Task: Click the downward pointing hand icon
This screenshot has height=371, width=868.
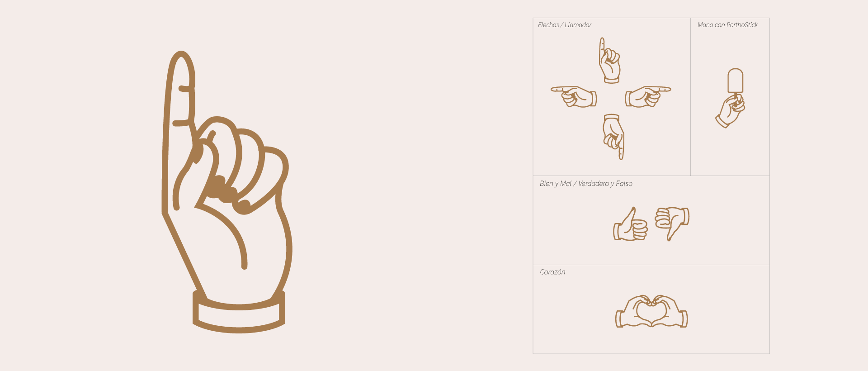Action: pyautogui.click(x=613, y=137)
